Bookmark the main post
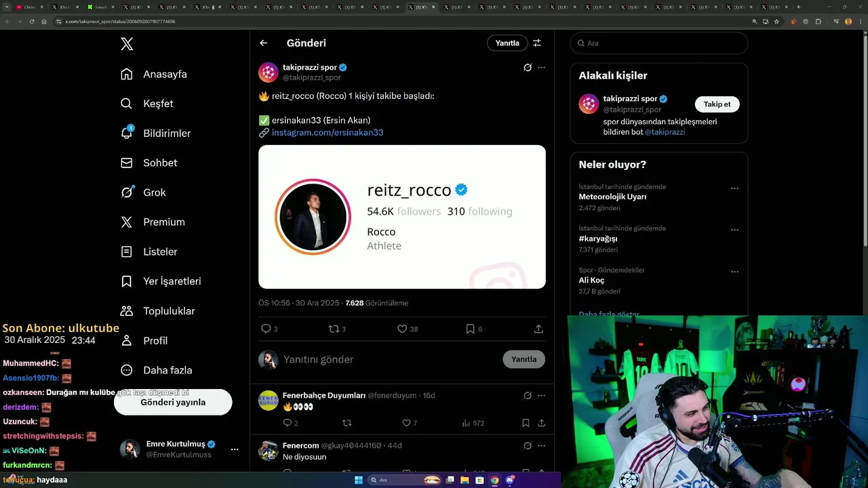 point(471,329)
